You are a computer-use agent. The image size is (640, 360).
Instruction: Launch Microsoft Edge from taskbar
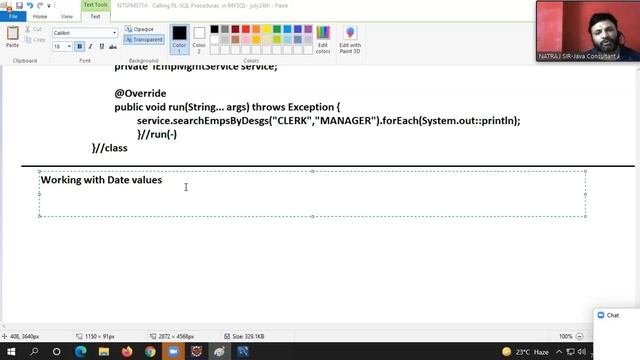click(x=80, y=351)
